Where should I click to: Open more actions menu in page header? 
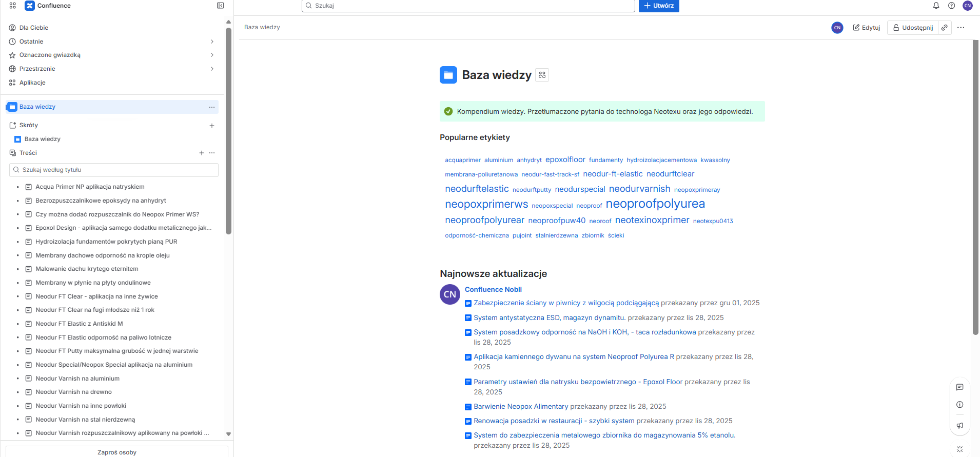pyautogui.click(x=961, y=28)
